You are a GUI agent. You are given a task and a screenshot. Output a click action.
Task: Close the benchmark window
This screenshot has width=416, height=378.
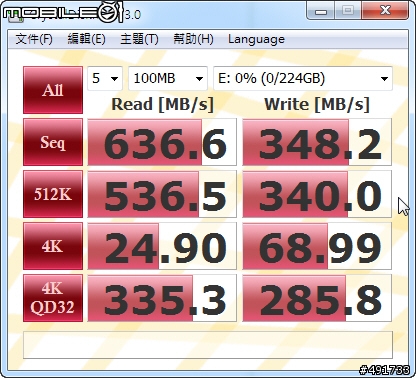[385, 10]
